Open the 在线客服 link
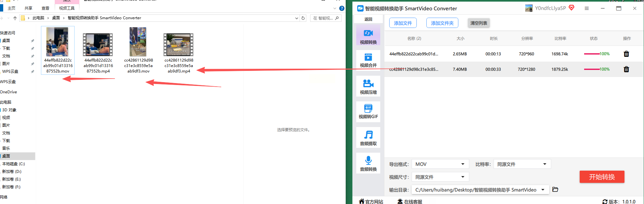Viewport: 644px width, 204px height. [x=410, y=201]
